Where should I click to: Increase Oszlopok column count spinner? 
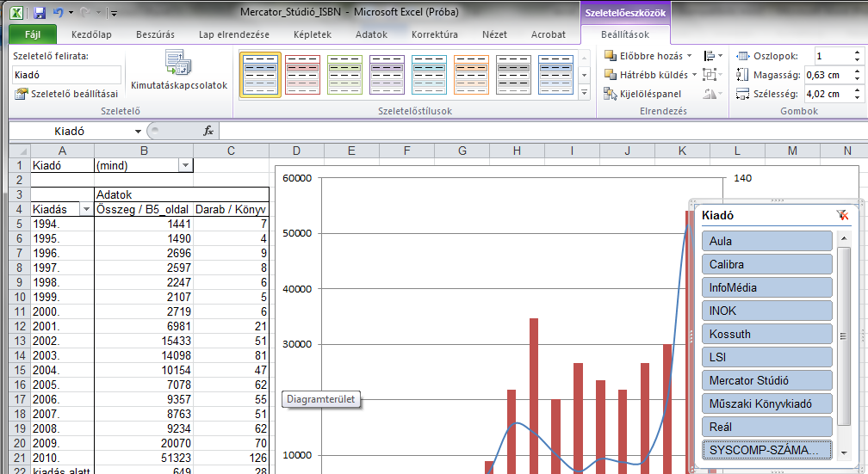click(857, 52)
